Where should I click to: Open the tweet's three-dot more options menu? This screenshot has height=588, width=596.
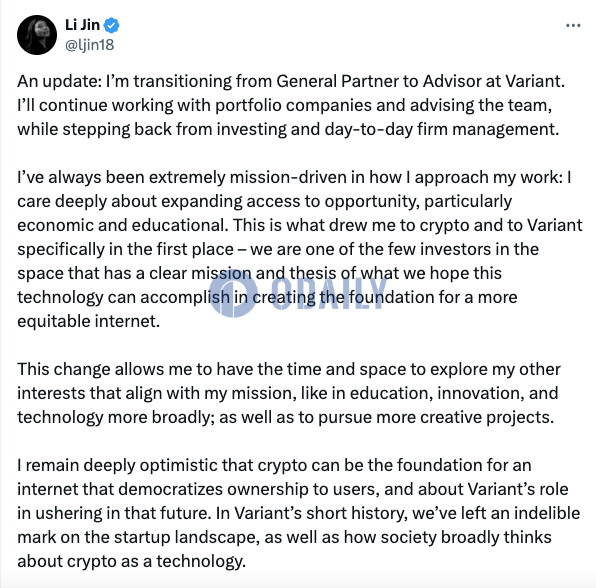[573, 26]
